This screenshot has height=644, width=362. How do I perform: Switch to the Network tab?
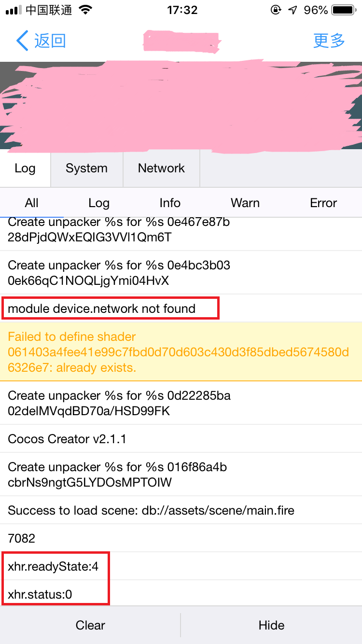point(161,168)
